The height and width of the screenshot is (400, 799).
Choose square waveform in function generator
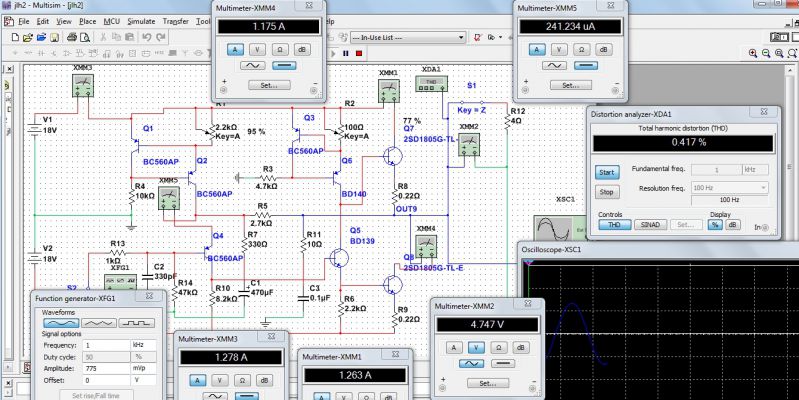[137, 323]
